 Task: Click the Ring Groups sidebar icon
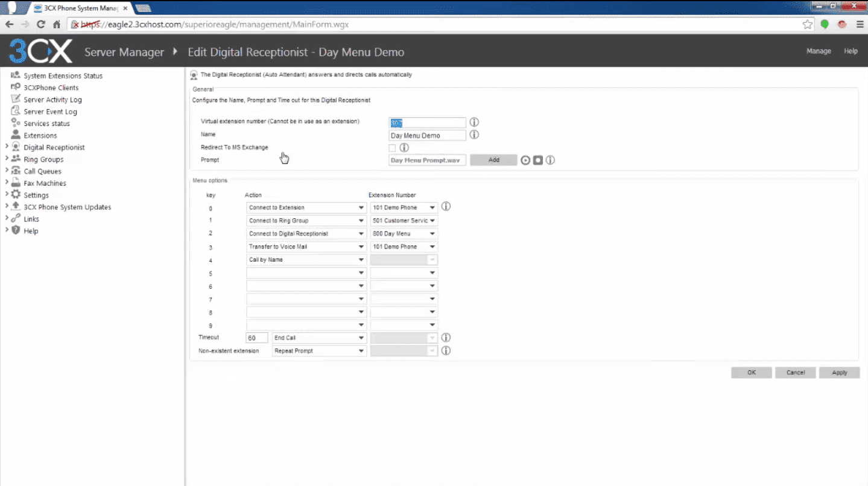click(16, 159)
